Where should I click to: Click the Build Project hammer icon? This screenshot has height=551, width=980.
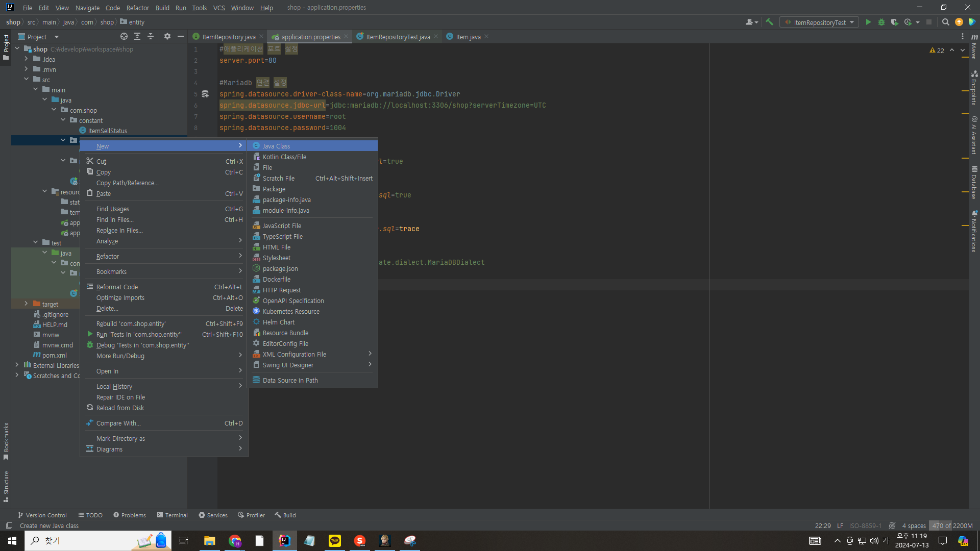(769, 22)
